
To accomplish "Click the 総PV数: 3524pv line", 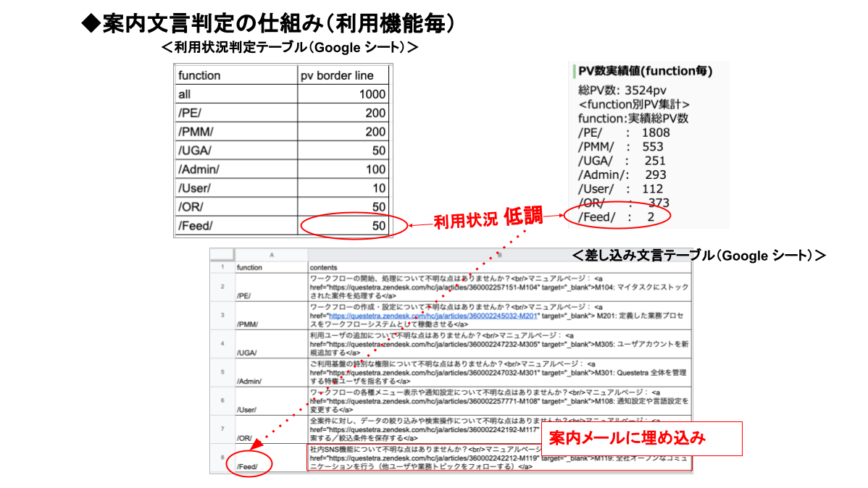I will click(622, 91).
